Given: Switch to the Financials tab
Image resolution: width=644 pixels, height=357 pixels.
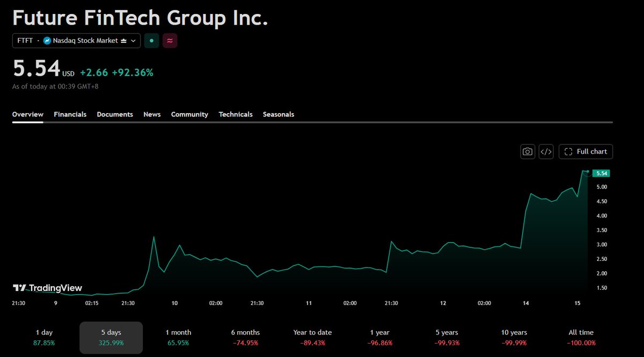Looking at the screenshot, I should pos(70,114).
